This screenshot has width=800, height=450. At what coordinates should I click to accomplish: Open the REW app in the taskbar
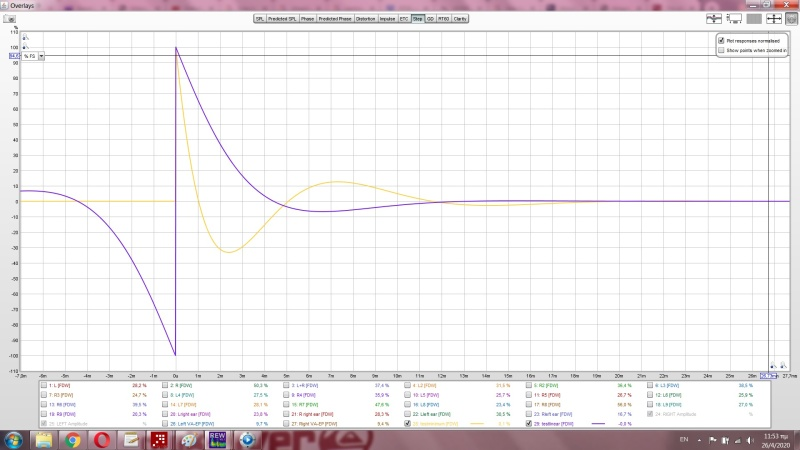coord(216,439)
